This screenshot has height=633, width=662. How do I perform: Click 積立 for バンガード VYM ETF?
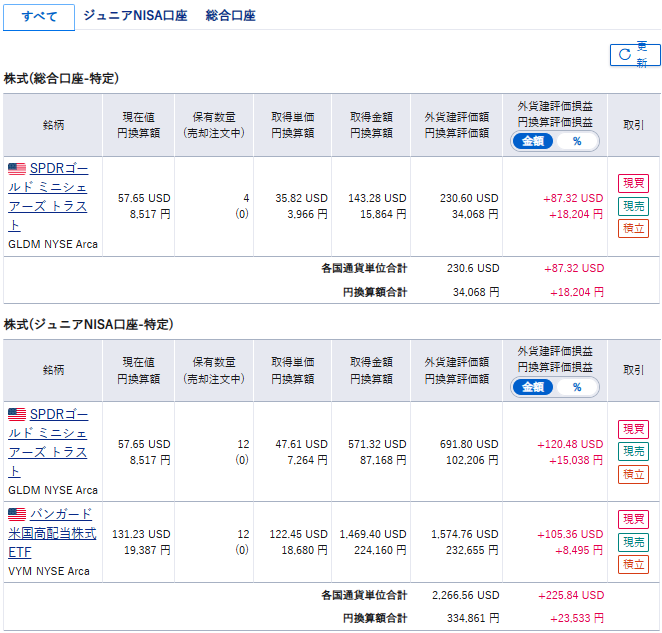point(633,565)
